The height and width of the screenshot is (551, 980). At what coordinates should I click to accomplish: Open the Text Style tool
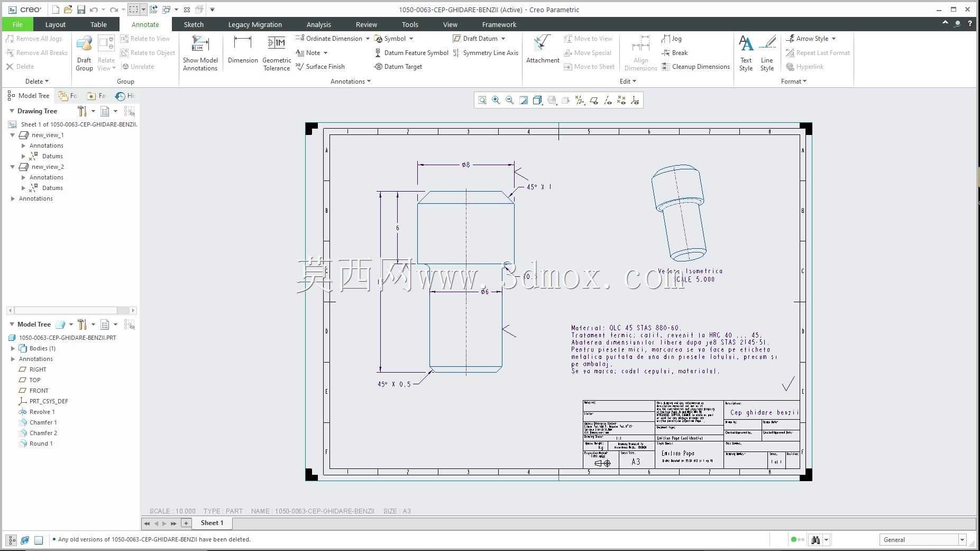[x=746, y=53]
